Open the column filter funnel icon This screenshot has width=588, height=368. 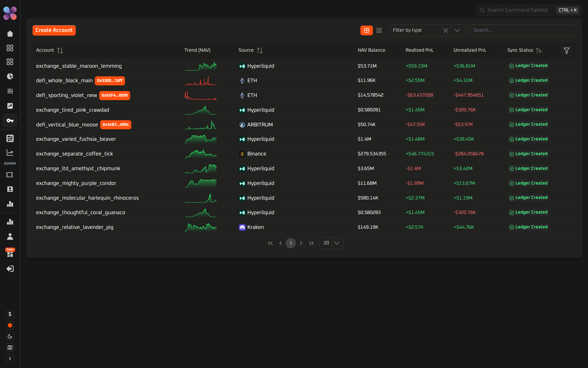point(567,50)
